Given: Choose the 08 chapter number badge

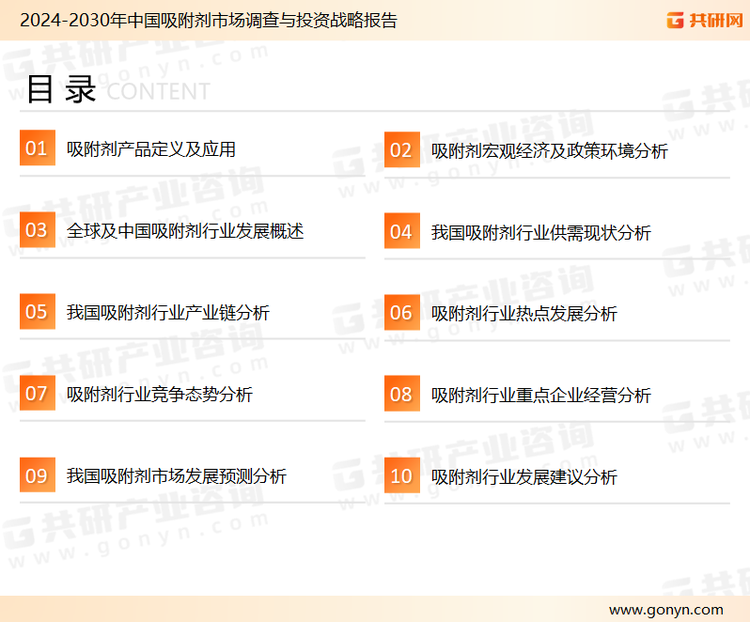Looking at the screenshot, I should pos(401,395).
